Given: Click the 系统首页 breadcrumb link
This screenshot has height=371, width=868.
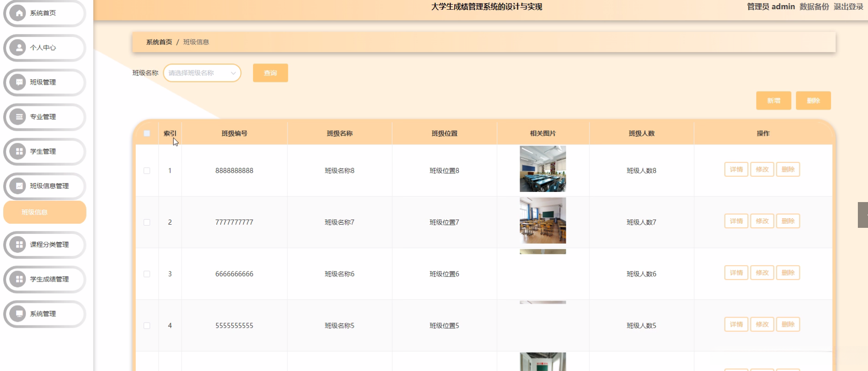Looking at the screenshot, I should click(x=159, y=42).
